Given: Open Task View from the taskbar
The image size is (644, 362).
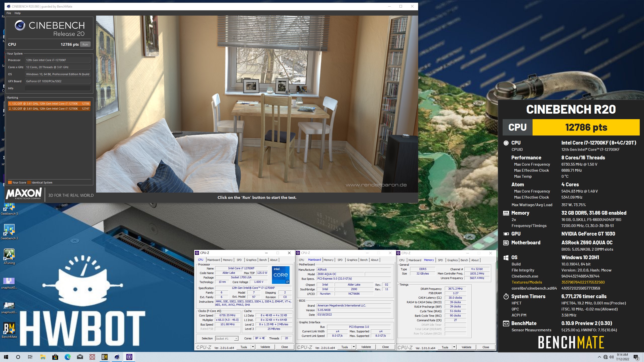Looking at the screenshot, I should pyautogui.click(x=30, y=357).
